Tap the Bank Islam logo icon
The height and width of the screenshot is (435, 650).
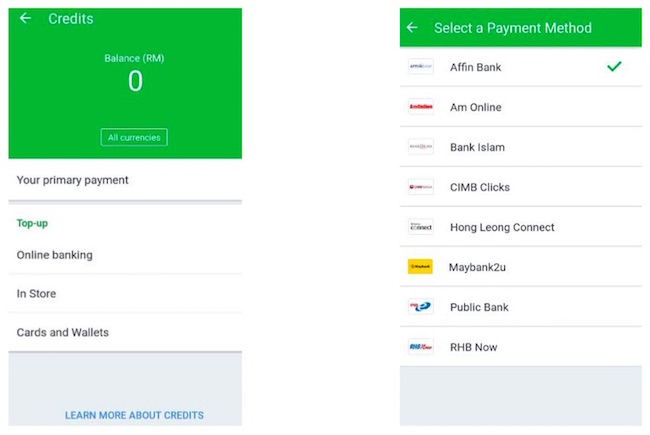pos(421,146)
